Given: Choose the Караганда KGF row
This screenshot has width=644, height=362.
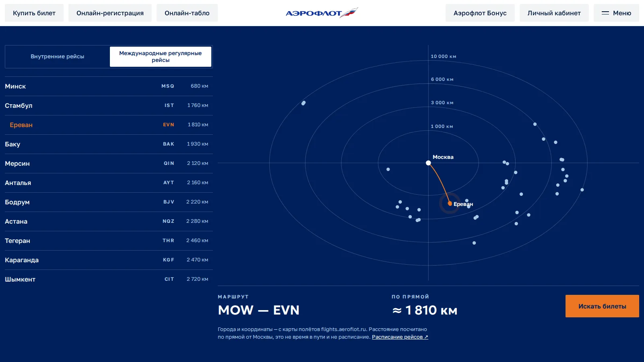Looking at the screenshot, I should pyautogui.click(x=109, y=260).
